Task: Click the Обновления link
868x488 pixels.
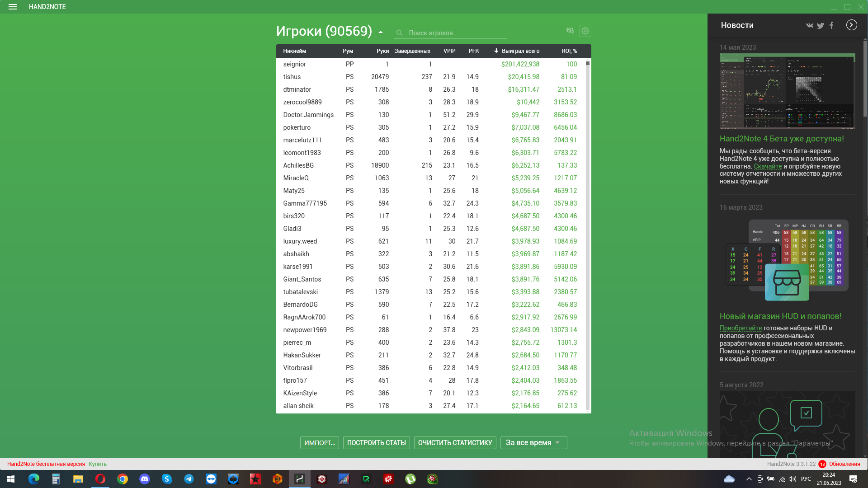Action: pos(844,464)
